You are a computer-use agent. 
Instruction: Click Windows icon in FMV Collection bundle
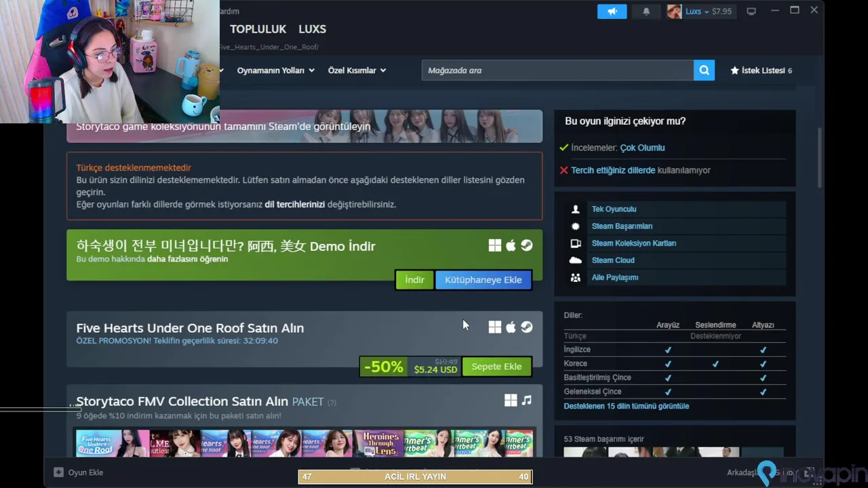511,401
